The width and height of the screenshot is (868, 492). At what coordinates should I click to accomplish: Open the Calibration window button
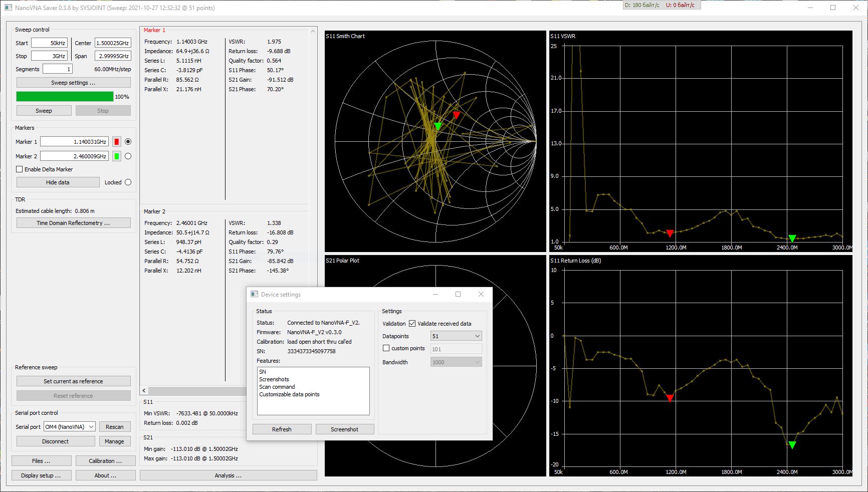click(106, 461)
